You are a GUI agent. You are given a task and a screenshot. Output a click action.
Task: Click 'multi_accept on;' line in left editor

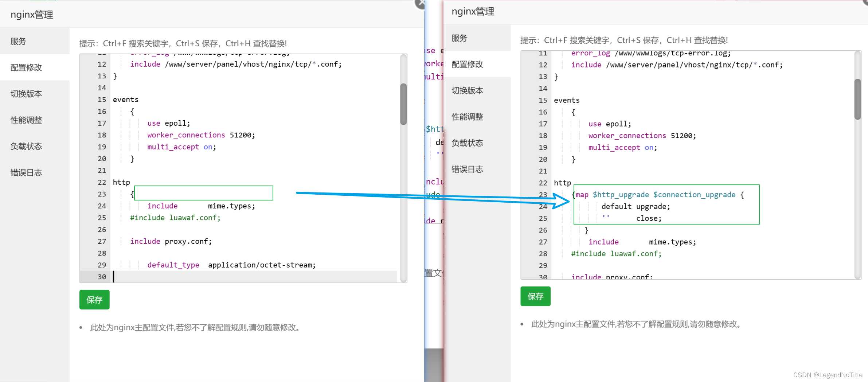tap(181, 147)
